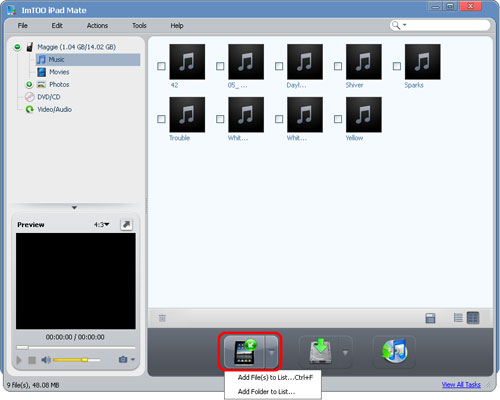Check the box for song 42
Screen dimensions: 500x400
[x=161, y=66]
